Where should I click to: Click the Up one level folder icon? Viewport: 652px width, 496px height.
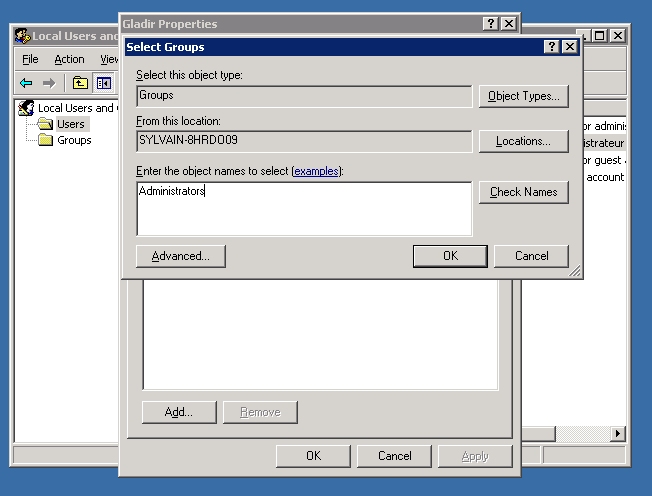[x=80, y=83]
